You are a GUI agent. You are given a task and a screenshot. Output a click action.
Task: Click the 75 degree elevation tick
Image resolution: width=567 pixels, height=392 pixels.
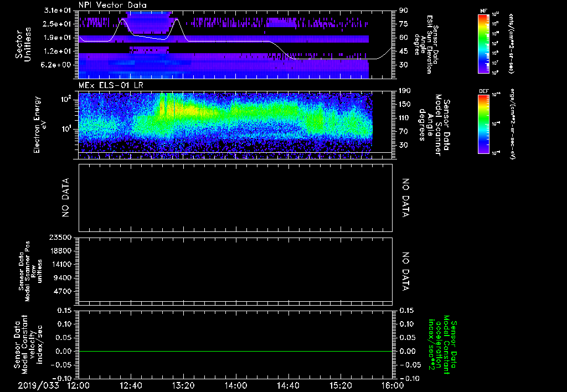[404, 24]
